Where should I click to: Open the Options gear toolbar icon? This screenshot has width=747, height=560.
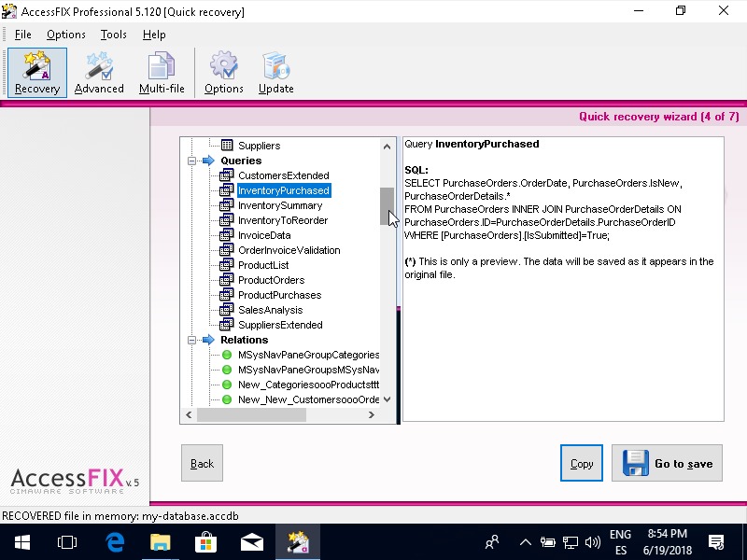[x=223, y=73]
